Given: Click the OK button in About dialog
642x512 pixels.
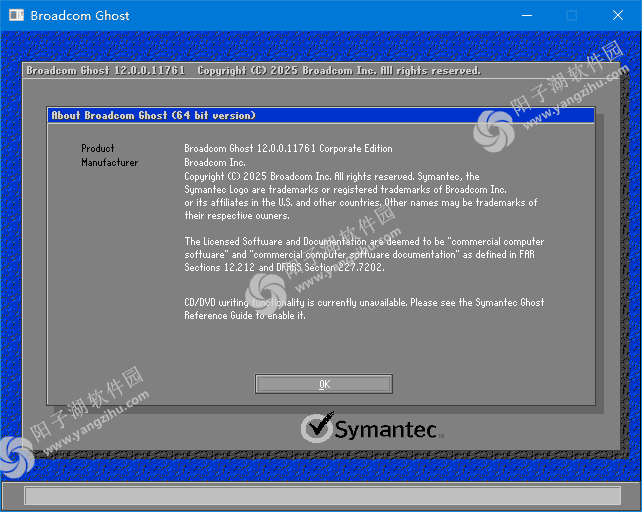Looking at the screenshot, I should (323, 384).
